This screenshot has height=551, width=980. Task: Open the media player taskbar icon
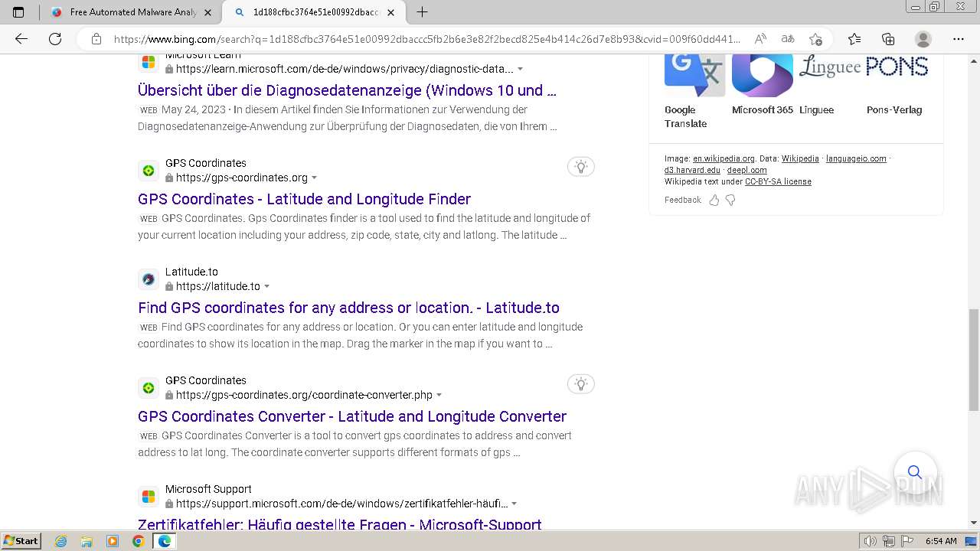pyautogui.click(x=113, y=541)
